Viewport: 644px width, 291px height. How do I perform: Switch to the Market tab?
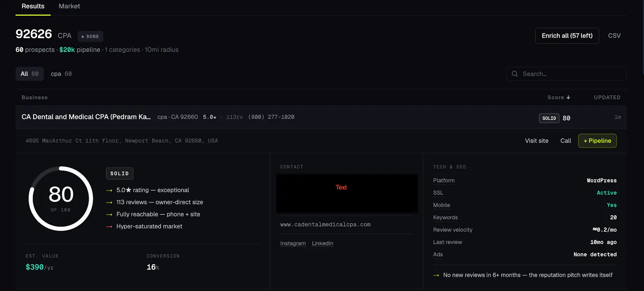(x=69, y=6)
